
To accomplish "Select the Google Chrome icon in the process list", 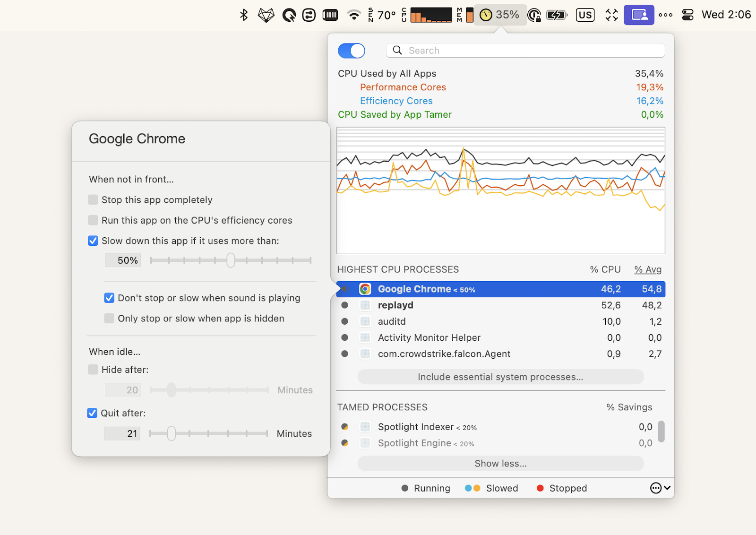I will tap(365, 289).
